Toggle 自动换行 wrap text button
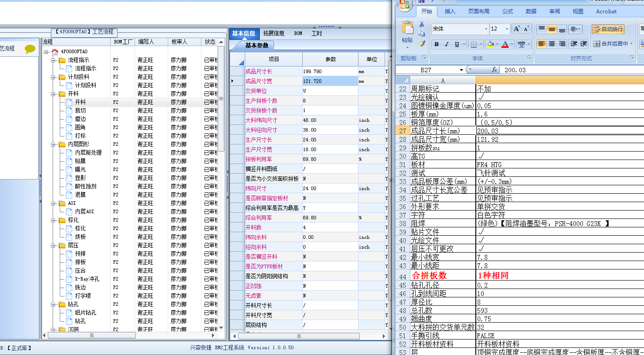 pos(608,29)
